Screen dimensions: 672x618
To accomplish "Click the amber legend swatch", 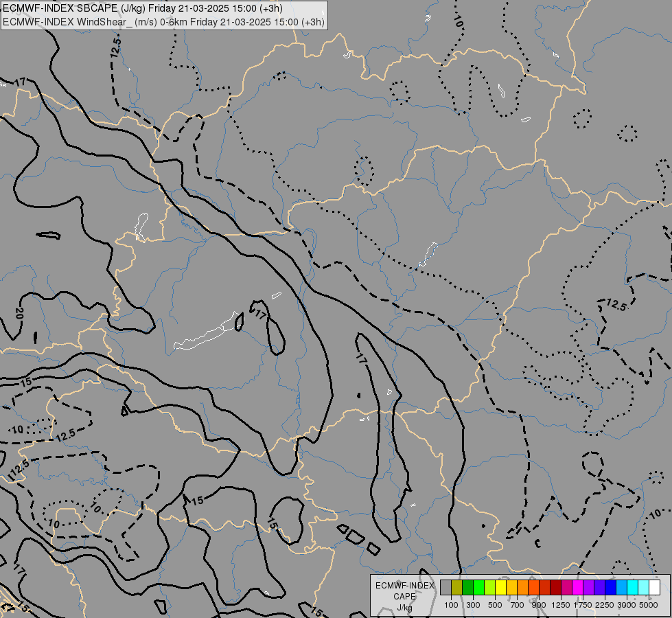I will click(x=511, y=588).
